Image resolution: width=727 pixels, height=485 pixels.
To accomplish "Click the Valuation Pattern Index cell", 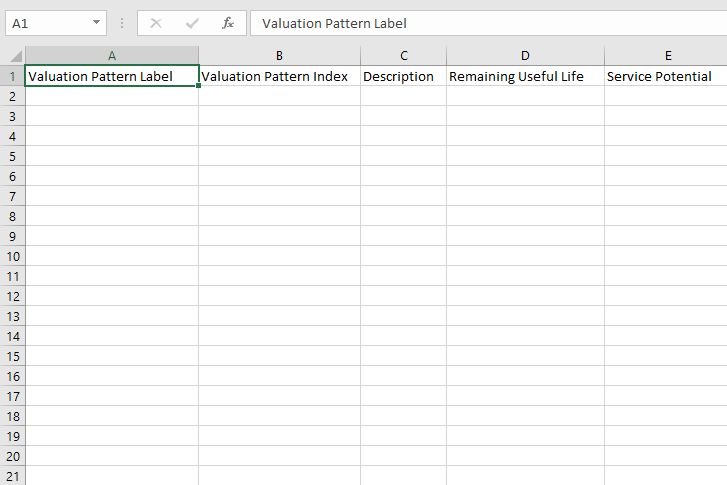I will tap(280, 76).
